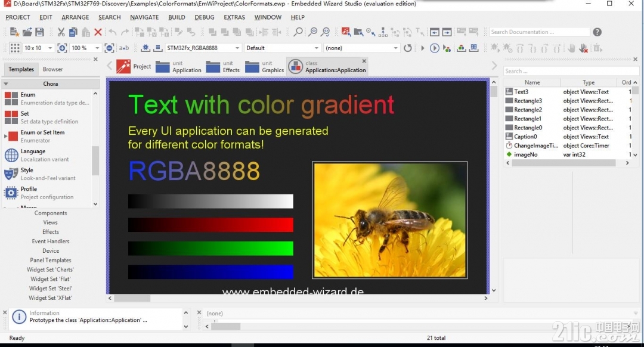This screenshot has width=644, height=347.
Task: Start the prototyper with the circled play icon
Action: (435, 48)
